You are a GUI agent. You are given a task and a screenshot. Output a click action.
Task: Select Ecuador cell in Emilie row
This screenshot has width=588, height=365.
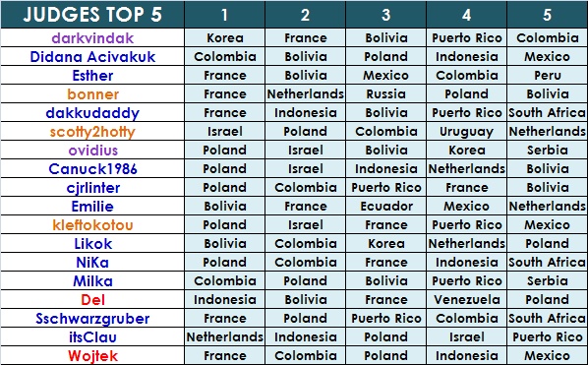385,207
